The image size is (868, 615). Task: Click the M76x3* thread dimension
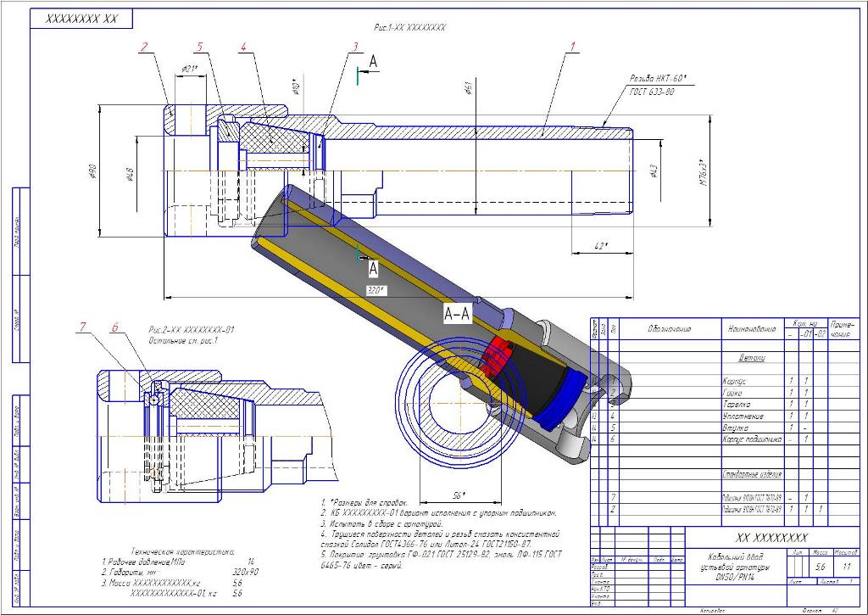coord(704,173)
